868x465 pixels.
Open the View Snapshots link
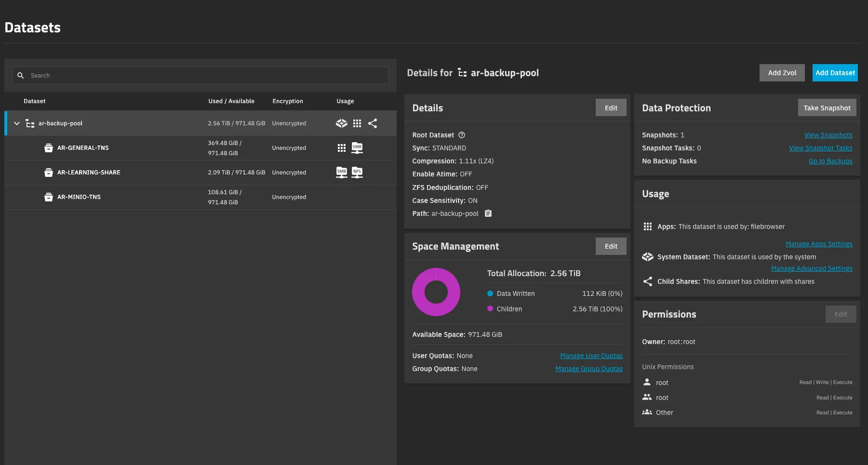(828, 135)
